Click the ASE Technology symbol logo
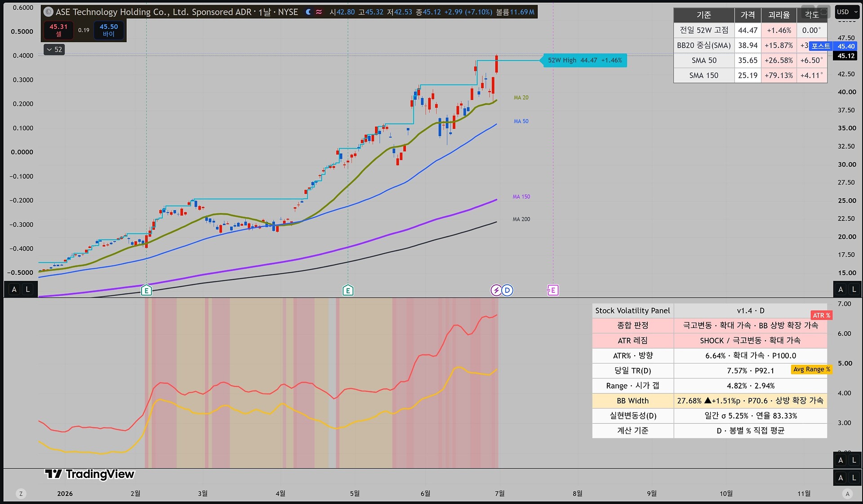Screen dimensions: 863x504 pos(49,12)
